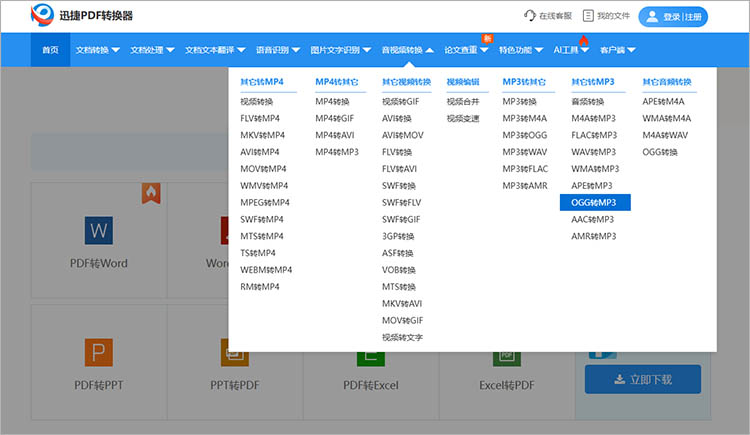Select WMV转MP4 entry
This screenshot has width=750, height=435.
pyautogui.click(x=264, y=186)
